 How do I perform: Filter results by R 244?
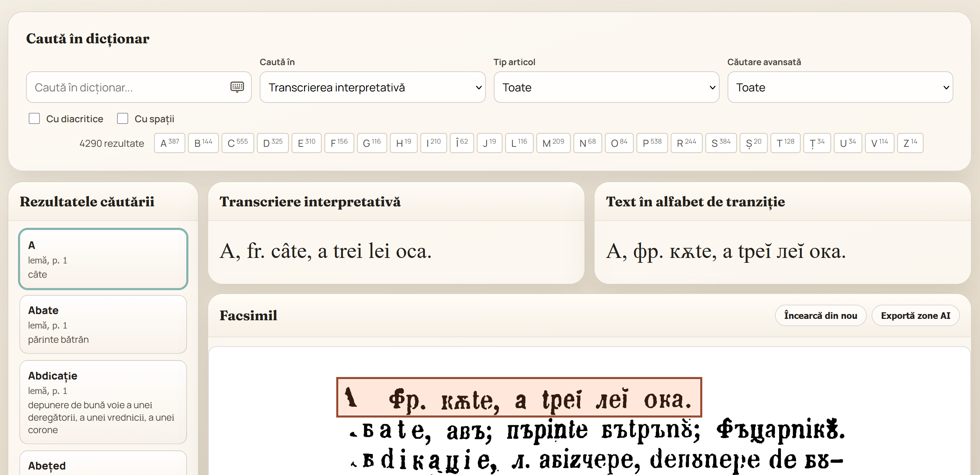click(x=687, y=143)
